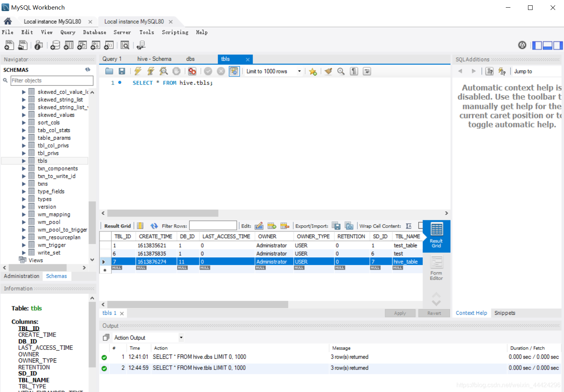Toggle wrap cell content icon
This screenshot has width=564, height=392.
point(409,226)
